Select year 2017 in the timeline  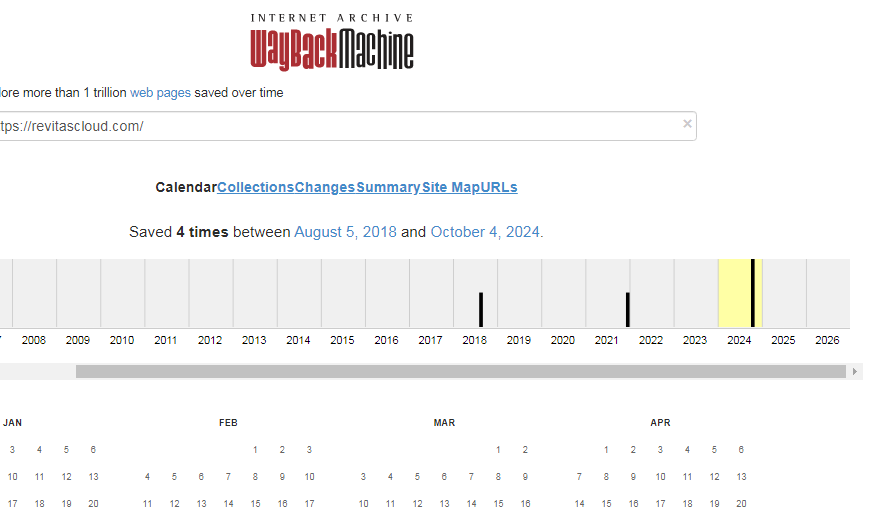click(x=430, y=340)
